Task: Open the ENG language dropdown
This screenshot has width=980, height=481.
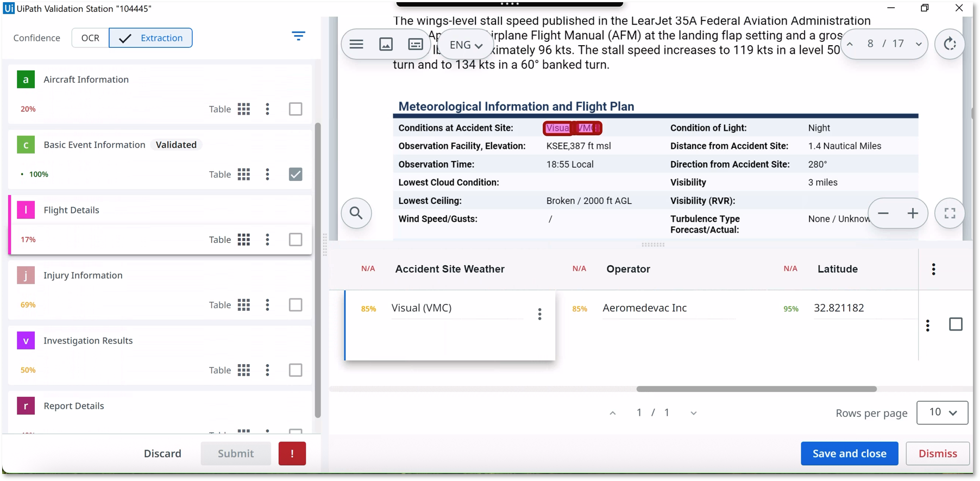Action: point(466,45)
